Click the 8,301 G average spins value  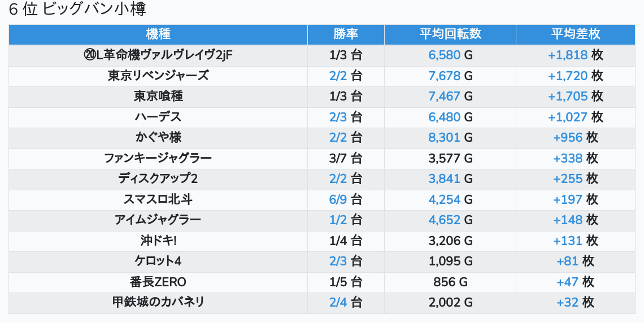coord(450,137)
